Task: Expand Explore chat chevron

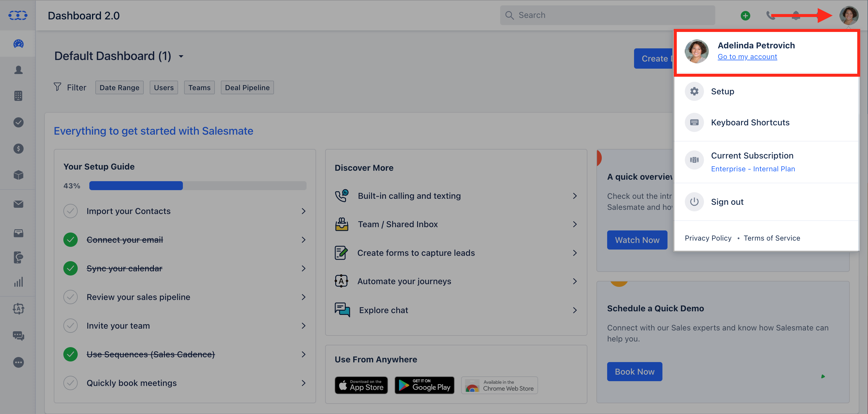Action: [575, 310]
